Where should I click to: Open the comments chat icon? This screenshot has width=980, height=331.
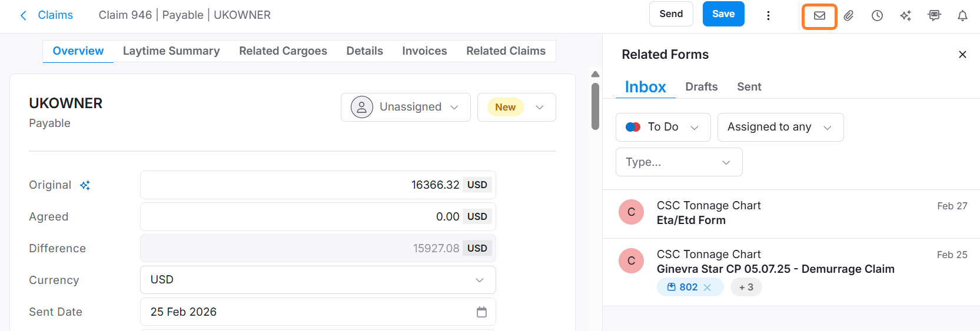(934, 16)
